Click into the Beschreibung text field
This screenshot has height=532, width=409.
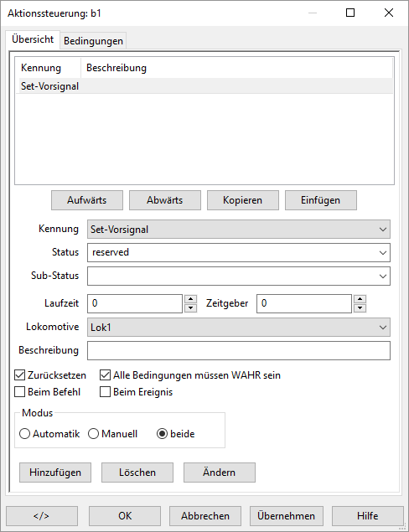pyautogui.click(x=239, y=350)
